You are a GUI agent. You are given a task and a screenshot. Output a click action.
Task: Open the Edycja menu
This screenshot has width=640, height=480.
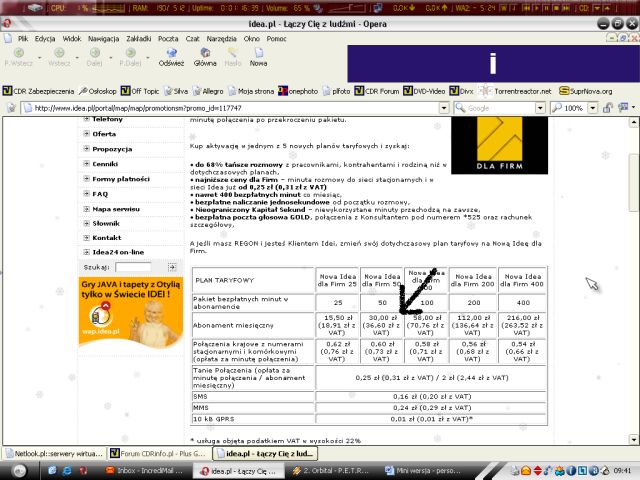point(45,39)
